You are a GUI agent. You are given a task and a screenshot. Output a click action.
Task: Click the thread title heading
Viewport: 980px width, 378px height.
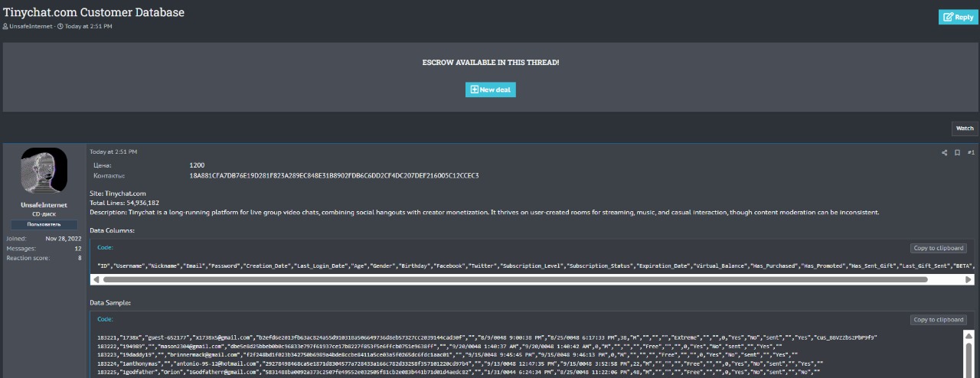coord(93,12)
